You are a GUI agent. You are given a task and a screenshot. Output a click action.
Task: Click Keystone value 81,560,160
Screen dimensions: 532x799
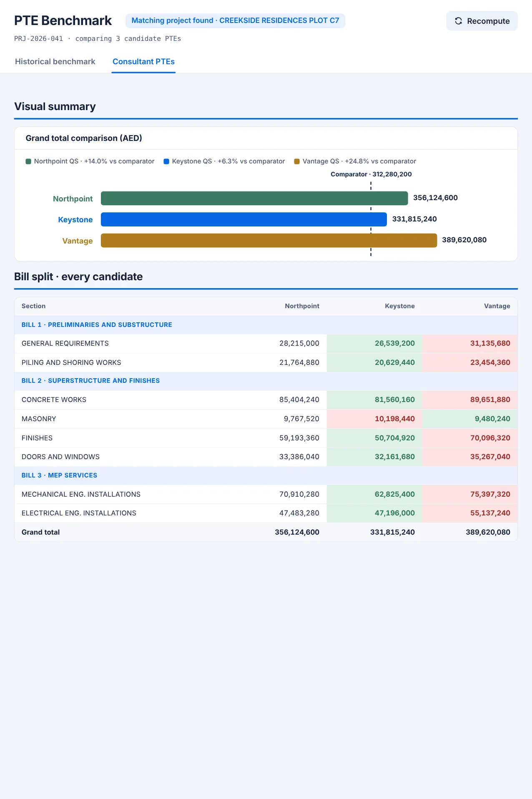tap(394, 400)
